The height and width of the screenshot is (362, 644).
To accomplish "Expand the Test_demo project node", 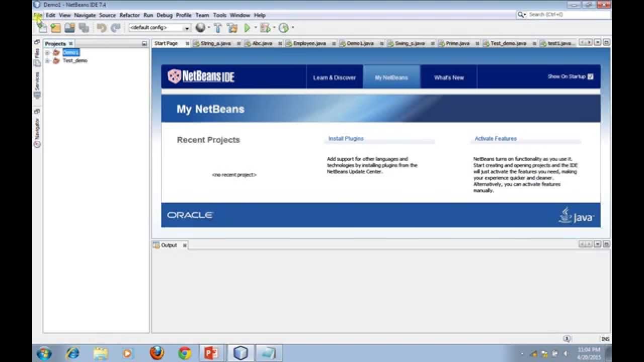I will tap(47, 61).
